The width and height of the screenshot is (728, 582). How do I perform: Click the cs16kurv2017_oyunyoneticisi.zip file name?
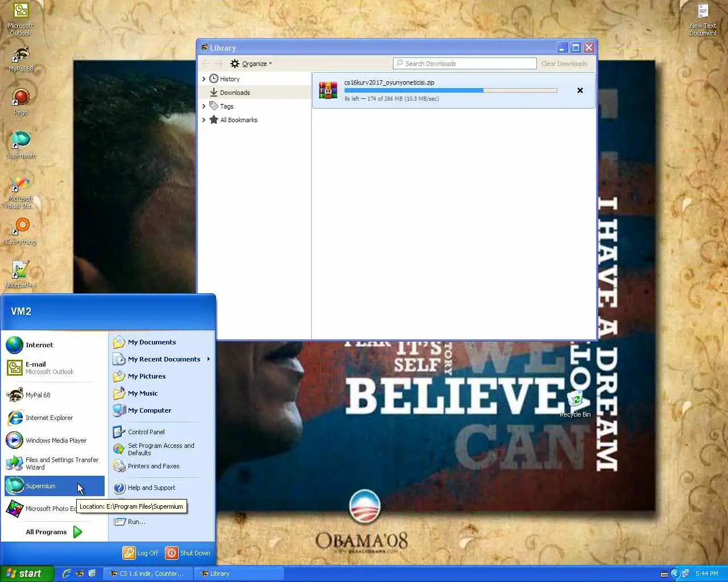(389, 82)
